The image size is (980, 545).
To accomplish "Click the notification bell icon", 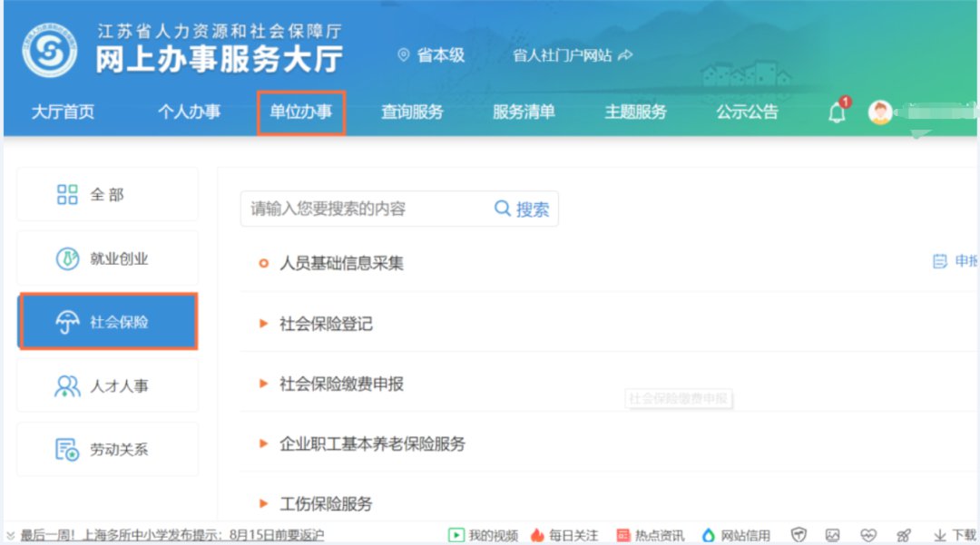I will 837,113.
